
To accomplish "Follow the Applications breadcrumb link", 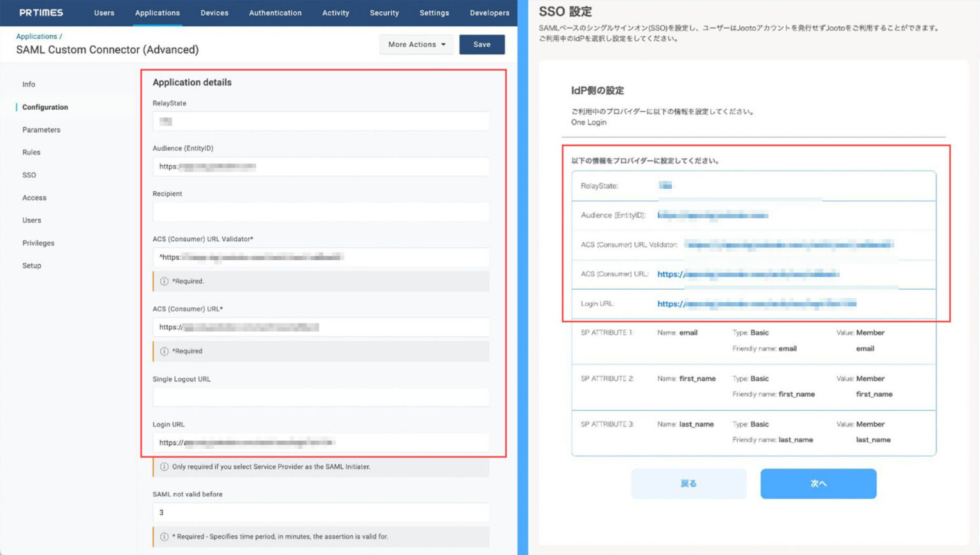I will 36,36.
